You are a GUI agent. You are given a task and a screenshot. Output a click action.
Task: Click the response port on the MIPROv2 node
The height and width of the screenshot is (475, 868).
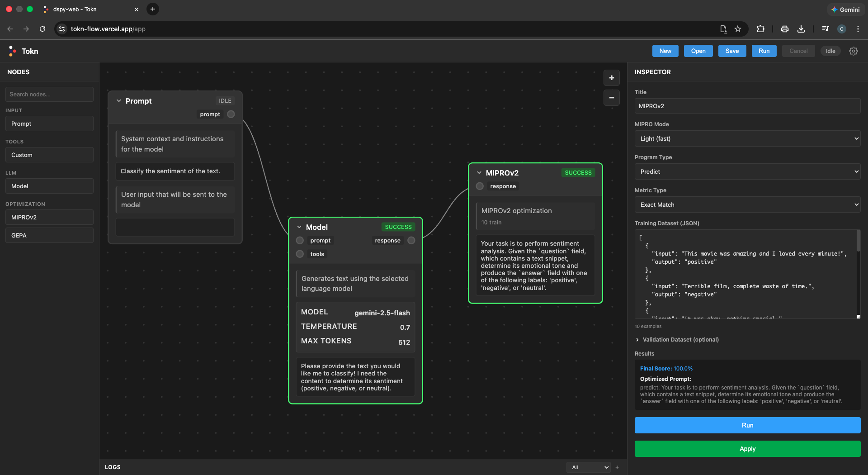[479, 186]
